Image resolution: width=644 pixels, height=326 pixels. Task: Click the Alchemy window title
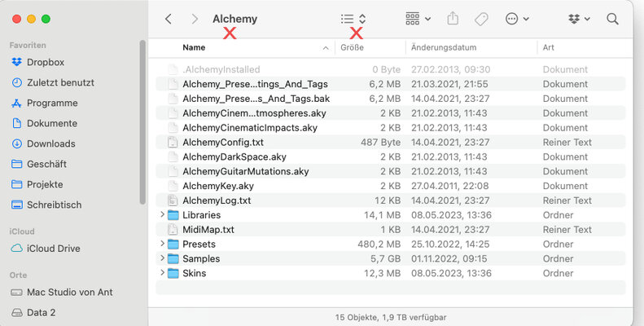pos(235,19)
